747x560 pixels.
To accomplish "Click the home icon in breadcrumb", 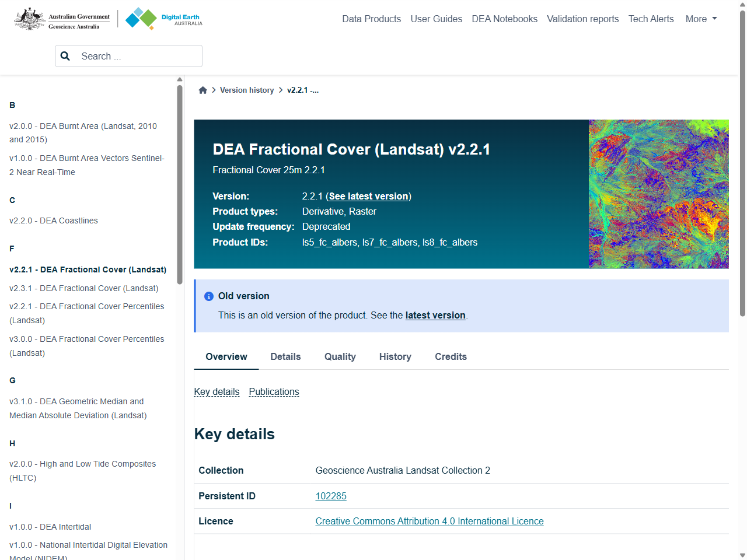I will click(x=203, y=90).
